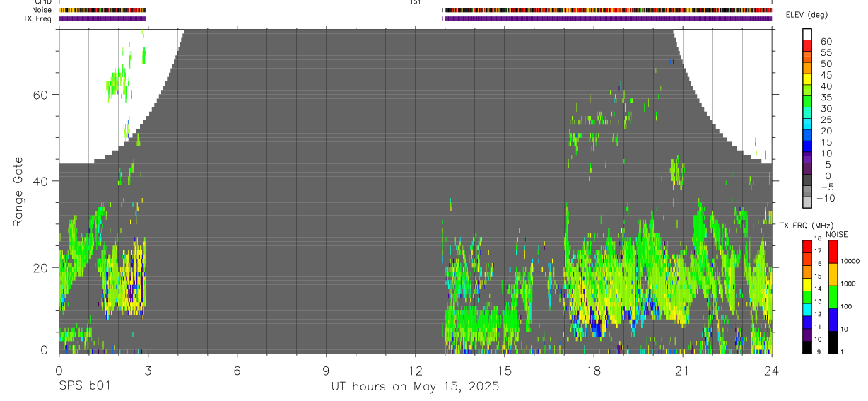Click the red 60-degree elevation swatch
The height and width of the screenshot is (401, 868).
(807, 46)
